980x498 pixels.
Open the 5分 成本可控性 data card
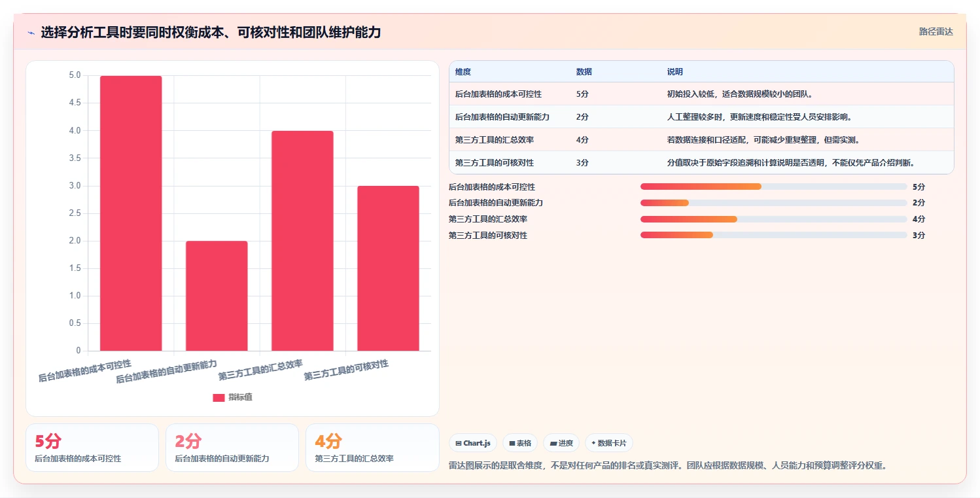click(x=92, y=448)
